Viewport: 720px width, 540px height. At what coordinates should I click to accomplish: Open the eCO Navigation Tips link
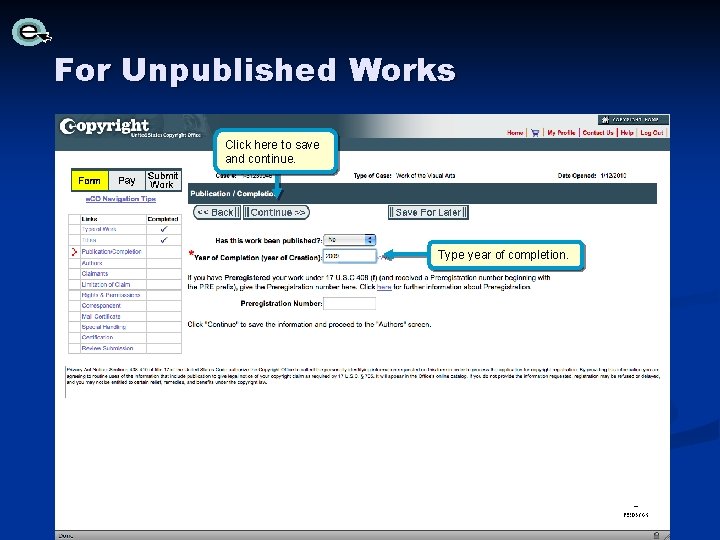click(x=121, y=199)
